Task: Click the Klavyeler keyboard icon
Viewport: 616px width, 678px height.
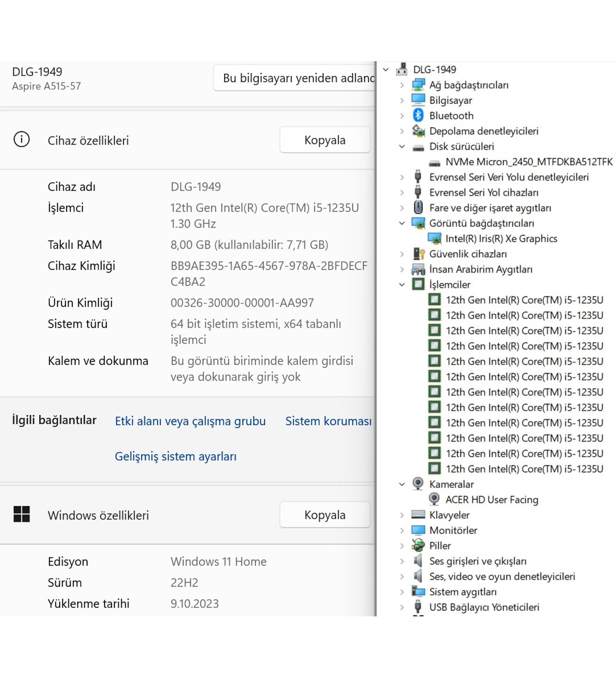Action: tap(418, 514)
